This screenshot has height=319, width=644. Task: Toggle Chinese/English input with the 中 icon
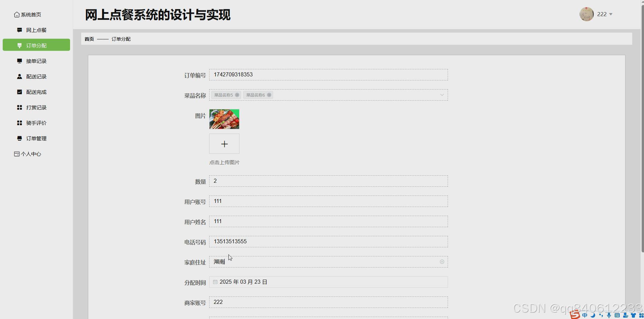click(x=585, y=315)
